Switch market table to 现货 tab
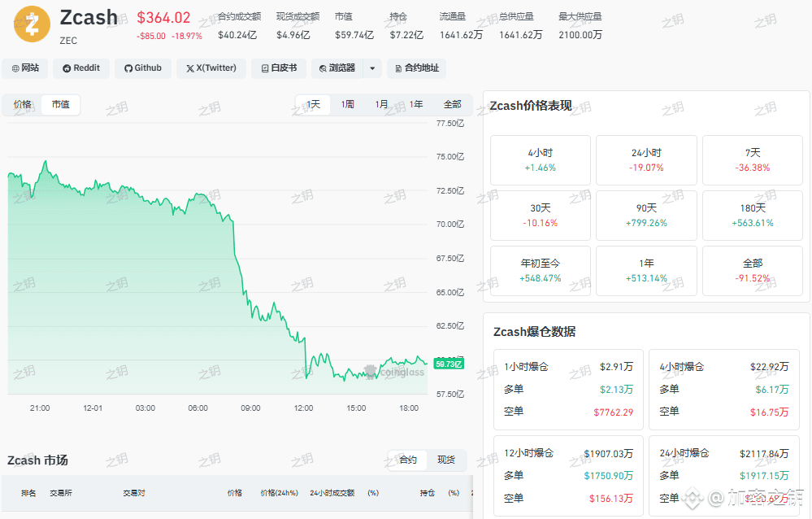This screenshot has height=519, width=812. pos(446,460)
